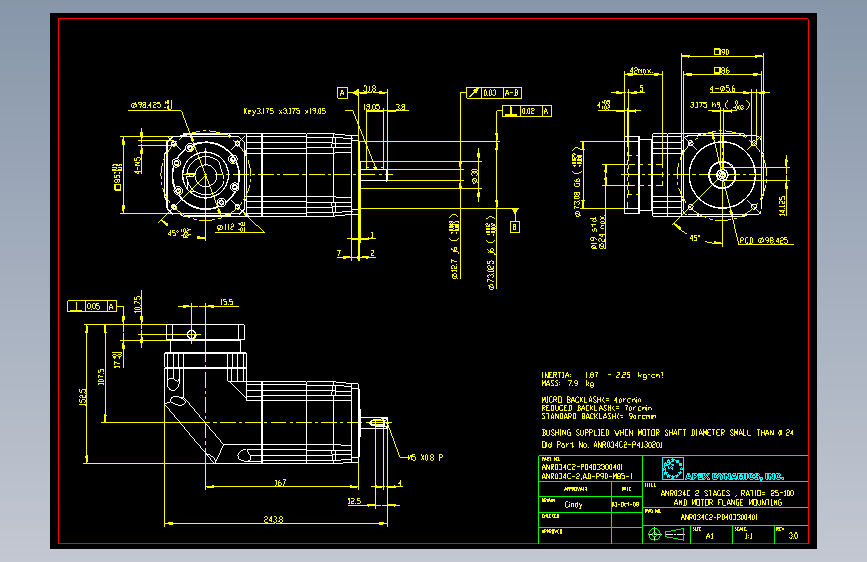Select the Ø73.08 G6 dimension
Image resolution: width=867 pixels, height=562 pixels.
point(578,181)
